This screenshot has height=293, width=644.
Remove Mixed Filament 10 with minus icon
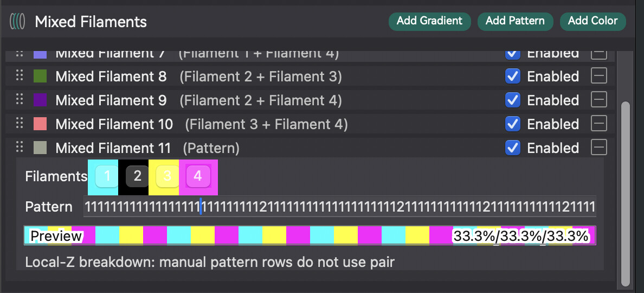599,124
